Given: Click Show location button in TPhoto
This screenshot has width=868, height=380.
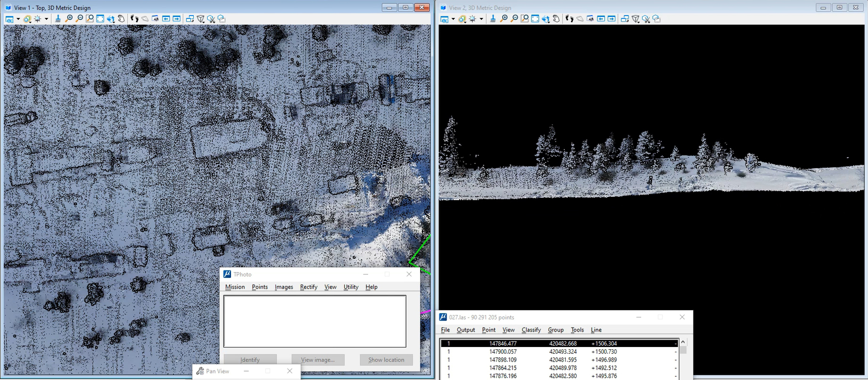Looking at the screenshot, I should click(386, 360).
